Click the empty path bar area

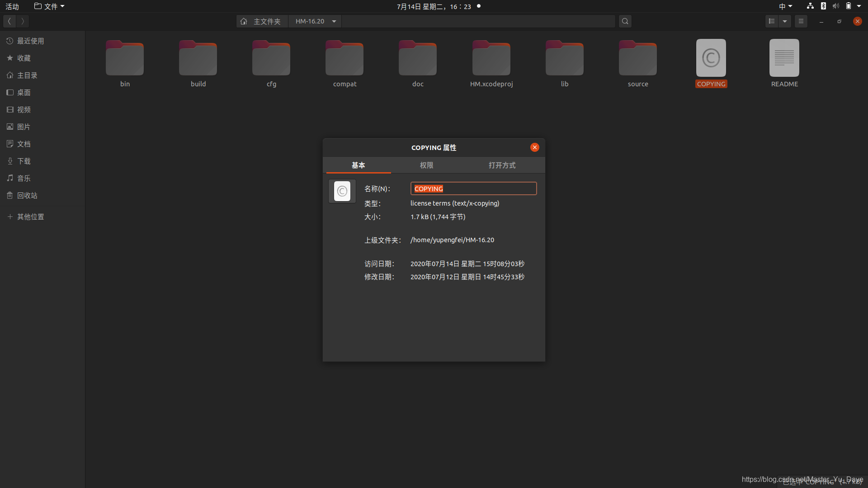(x=478, y=21)
